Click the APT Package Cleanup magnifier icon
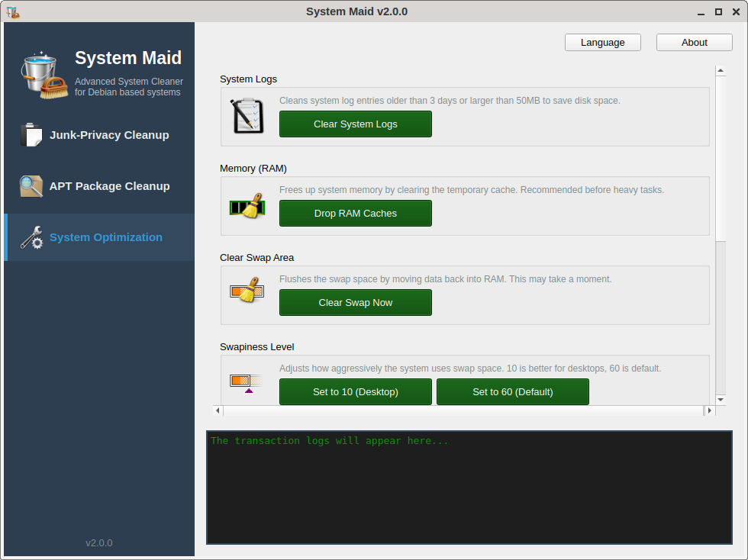Image resolution: width=748 pixels, height=560 pixels. coord(31,186)
